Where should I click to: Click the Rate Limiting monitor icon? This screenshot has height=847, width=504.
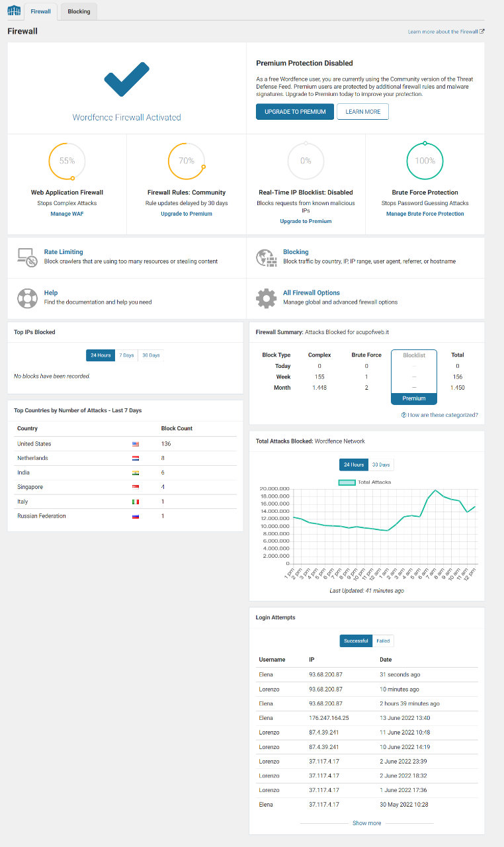click(x=26, y=257)
